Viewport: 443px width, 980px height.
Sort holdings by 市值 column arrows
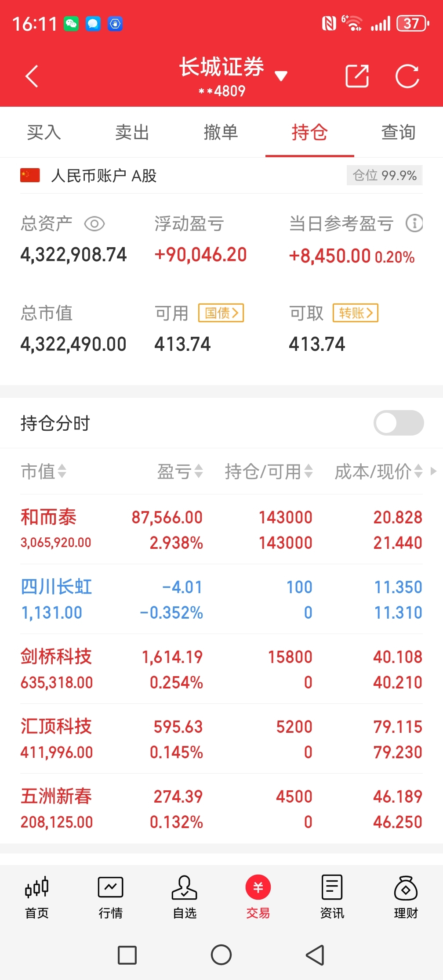coord(62,471)
